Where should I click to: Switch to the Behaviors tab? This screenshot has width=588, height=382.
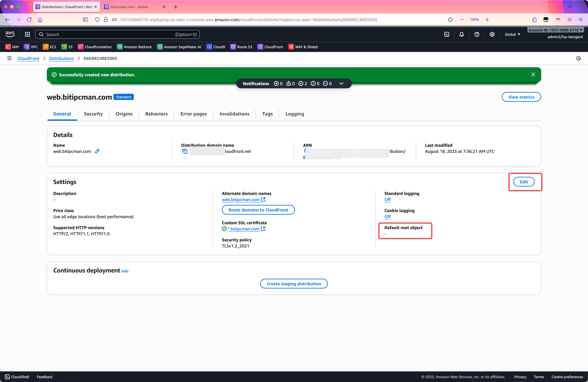tap(156, 114)
